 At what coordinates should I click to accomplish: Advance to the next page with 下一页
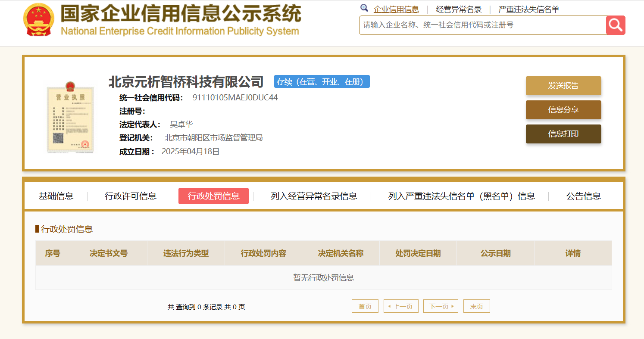click(441, 306)
